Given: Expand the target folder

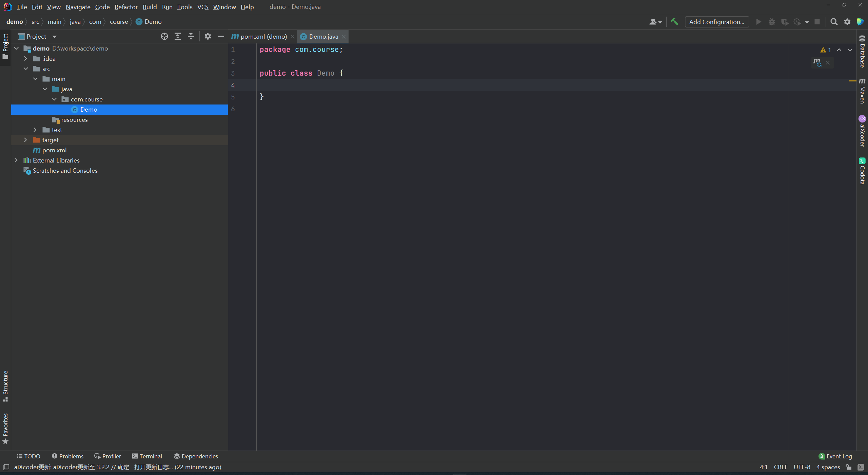Looking at the screenshot, I should tap(25, 140).
